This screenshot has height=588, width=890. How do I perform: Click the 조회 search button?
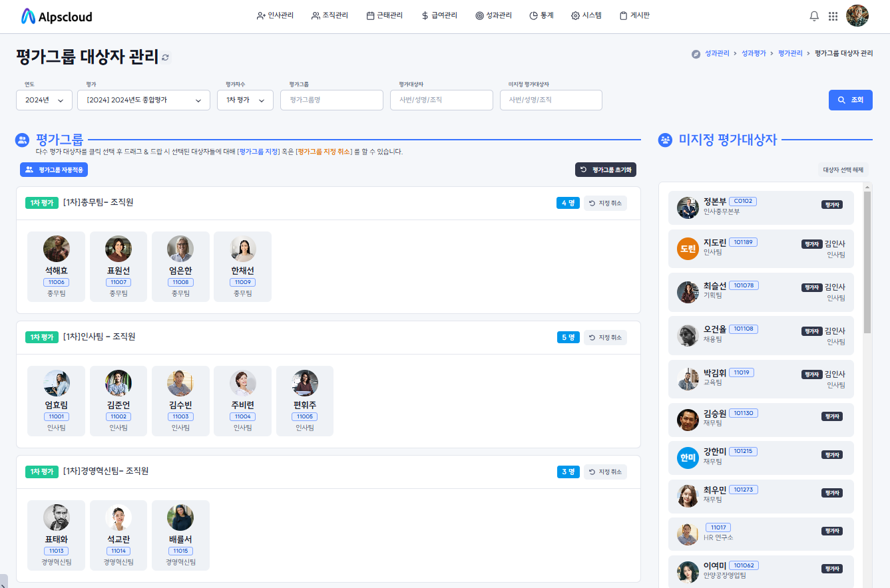850,100
